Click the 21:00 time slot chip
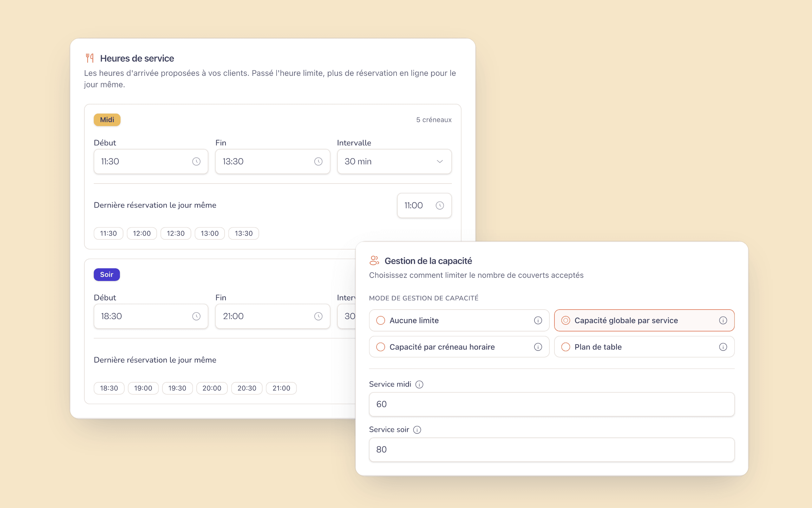The height and width of the screenshot is (508, 812). 281,388
